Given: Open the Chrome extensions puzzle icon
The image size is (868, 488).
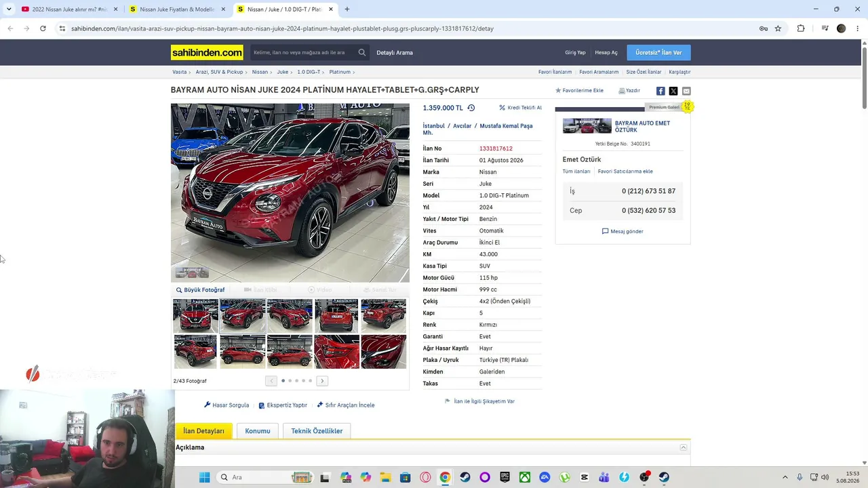Looking at the screenshot, I should coord(801,28).
